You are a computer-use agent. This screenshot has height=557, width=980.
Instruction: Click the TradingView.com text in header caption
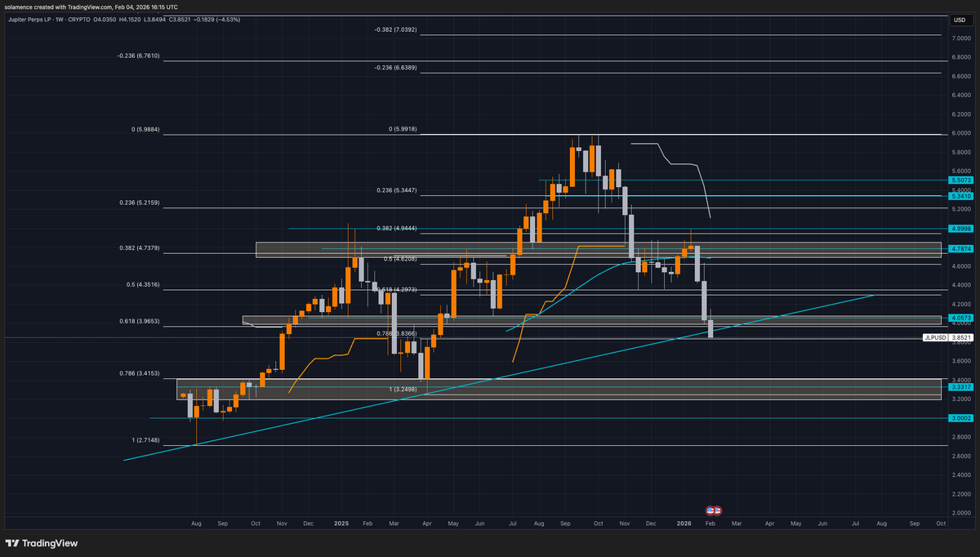point(91,7)
